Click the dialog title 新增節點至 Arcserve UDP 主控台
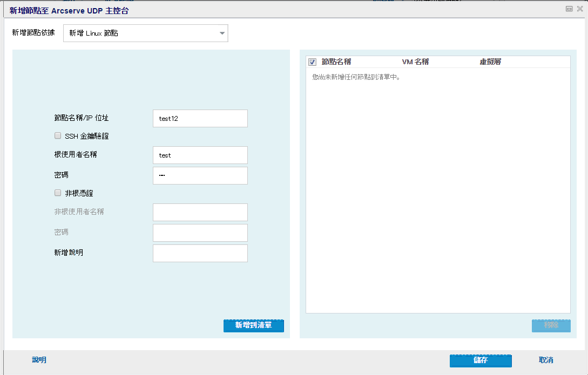This screenshot has height=375, width=588. click(69, 11)
